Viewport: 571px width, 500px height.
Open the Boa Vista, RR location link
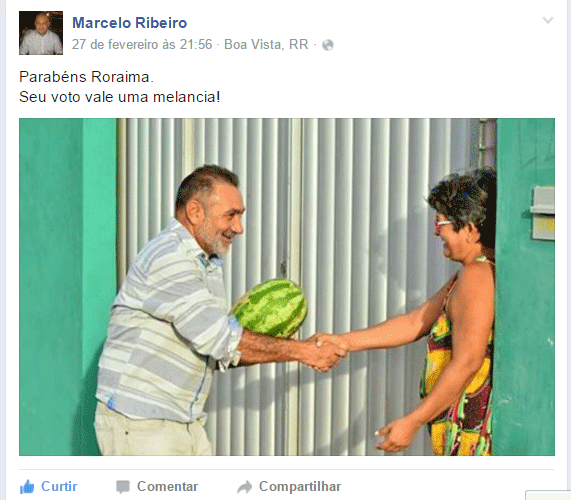(266, 44)
